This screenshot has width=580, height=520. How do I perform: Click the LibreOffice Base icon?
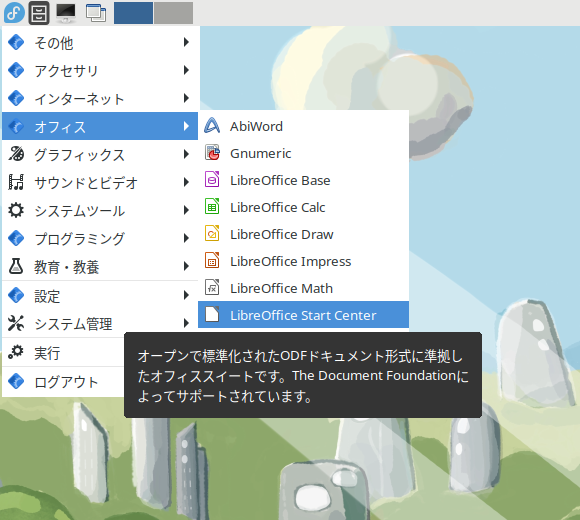click(x=212, y=180)
